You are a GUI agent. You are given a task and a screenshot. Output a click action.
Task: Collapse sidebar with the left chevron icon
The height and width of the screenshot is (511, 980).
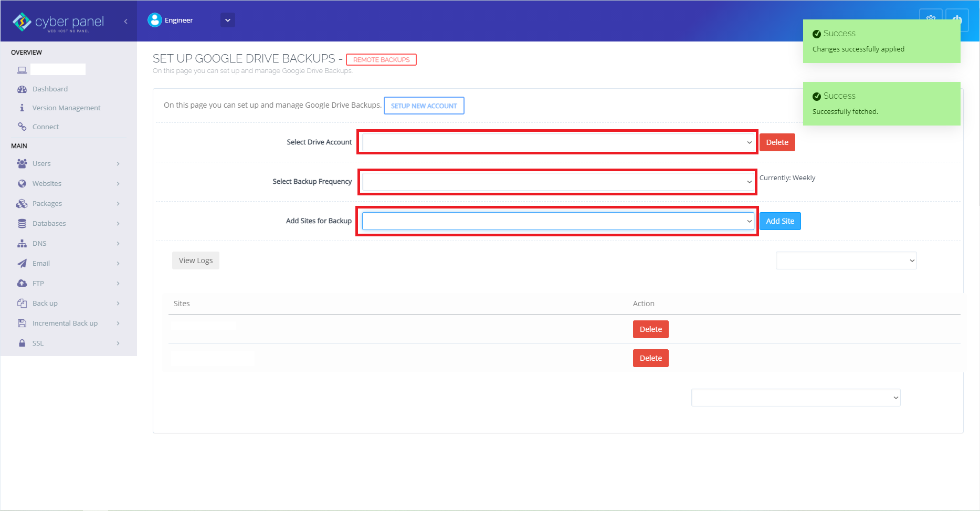pyautogui.click(x=125, y=22)
